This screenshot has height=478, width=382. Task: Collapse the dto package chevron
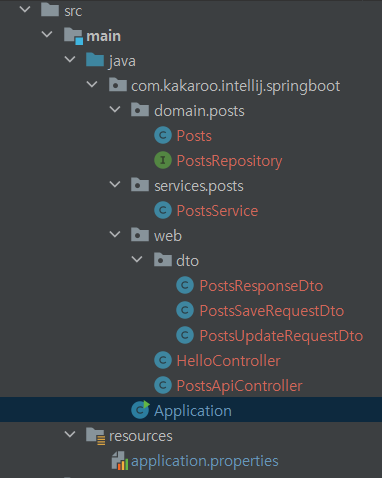tap(137, 259)
